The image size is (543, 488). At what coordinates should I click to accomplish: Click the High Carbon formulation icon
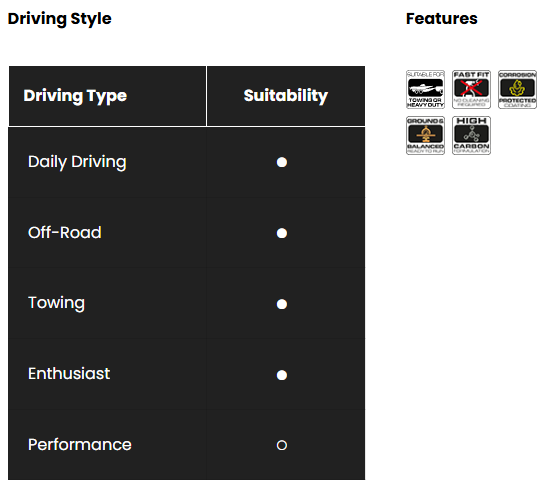click(x=471, y=135)
